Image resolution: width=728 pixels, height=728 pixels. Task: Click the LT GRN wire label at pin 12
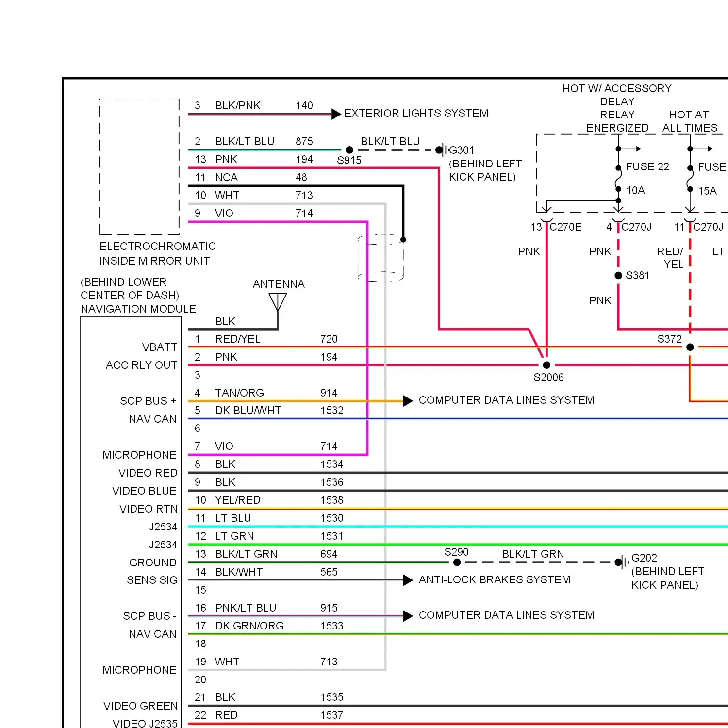point(234,536)
